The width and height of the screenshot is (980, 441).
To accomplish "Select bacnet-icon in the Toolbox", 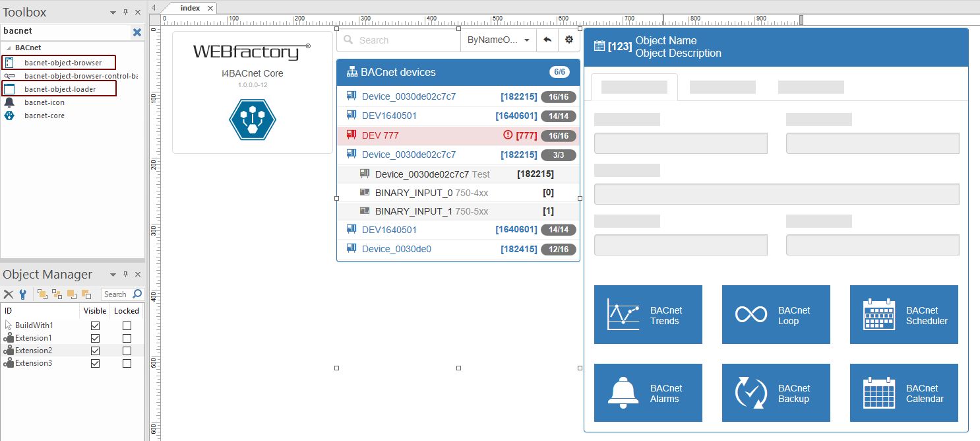I will coord(46,102).
